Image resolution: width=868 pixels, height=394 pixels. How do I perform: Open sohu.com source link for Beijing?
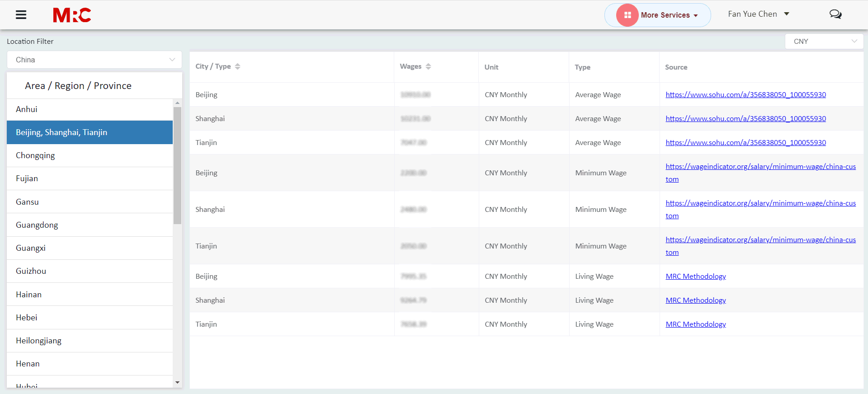coord(745,94)
